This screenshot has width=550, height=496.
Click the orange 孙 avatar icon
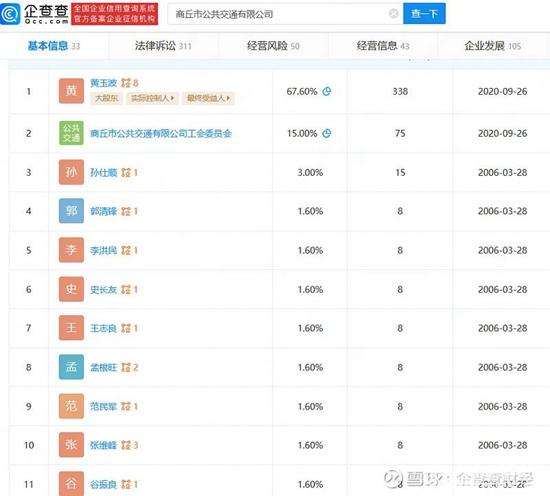71,172
